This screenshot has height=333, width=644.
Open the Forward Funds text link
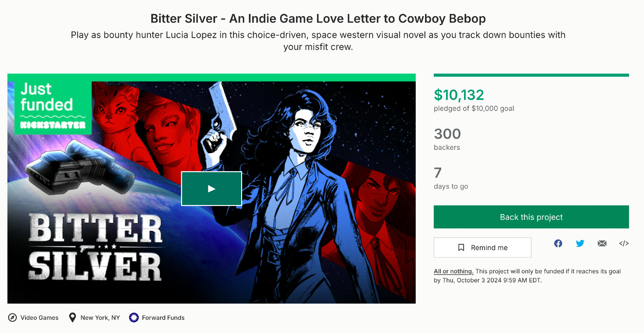(163, 318)
